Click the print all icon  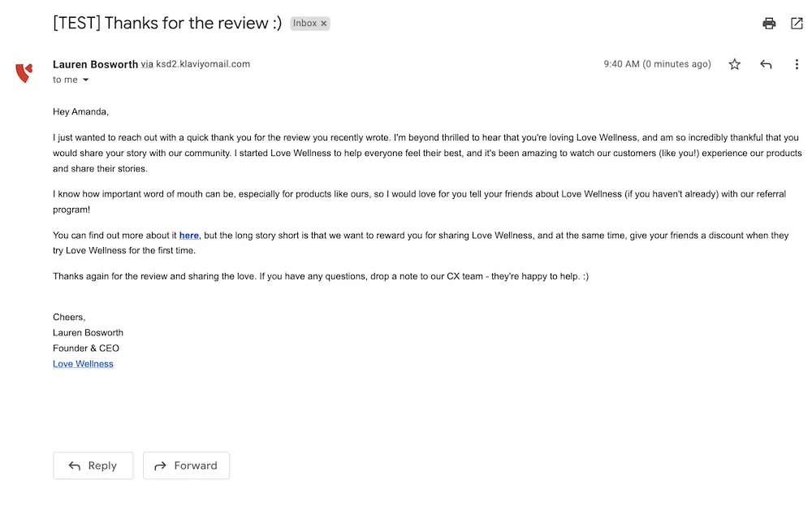pos(769,24)
